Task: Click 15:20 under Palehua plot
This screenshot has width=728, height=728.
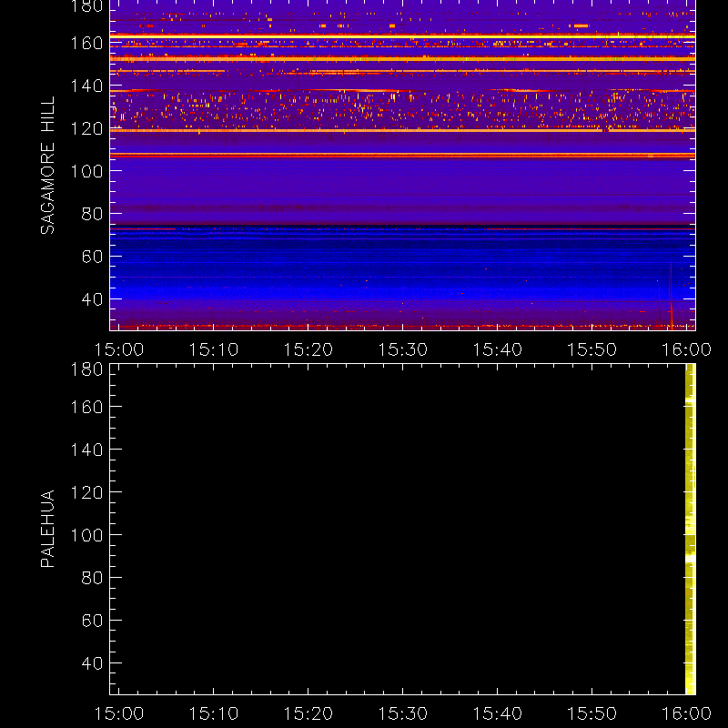Action: 308,713
